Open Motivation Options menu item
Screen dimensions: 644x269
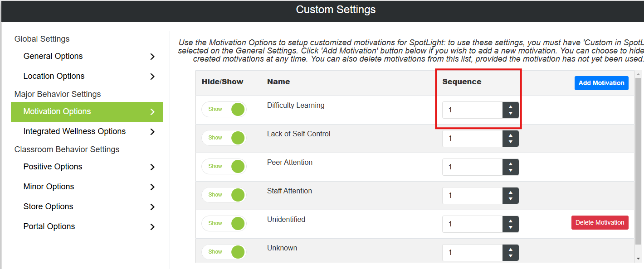click(87, 112)
